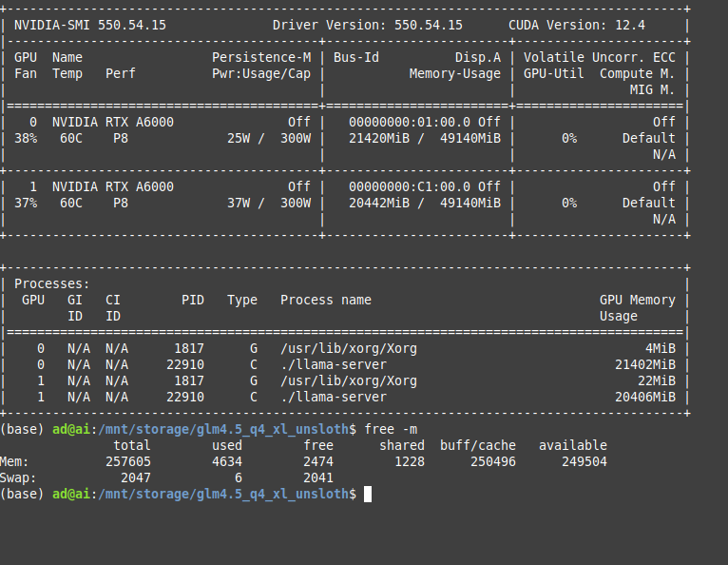Click the Mem total value 257605
The width and height of the screenshot is (728, 565).
pos(128,462)
